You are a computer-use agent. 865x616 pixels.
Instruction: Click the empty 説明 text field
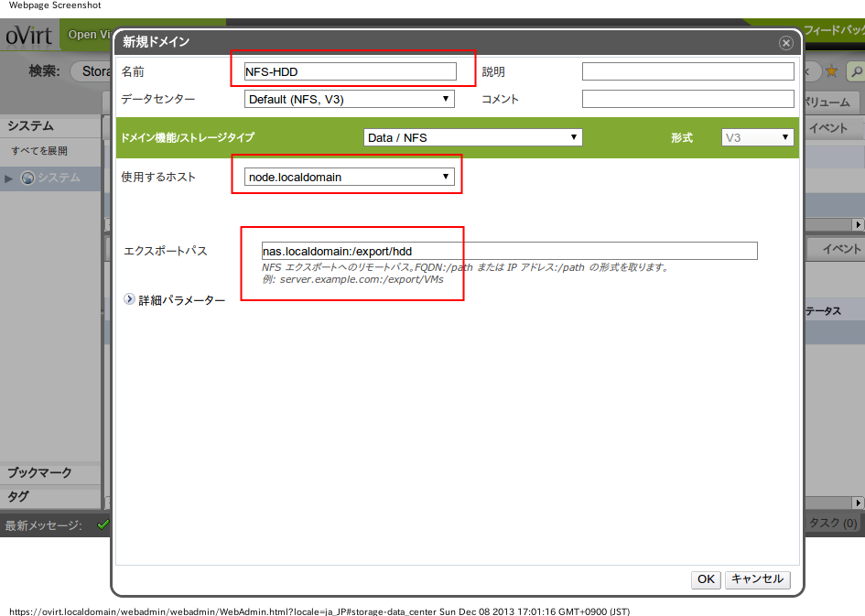687,71
